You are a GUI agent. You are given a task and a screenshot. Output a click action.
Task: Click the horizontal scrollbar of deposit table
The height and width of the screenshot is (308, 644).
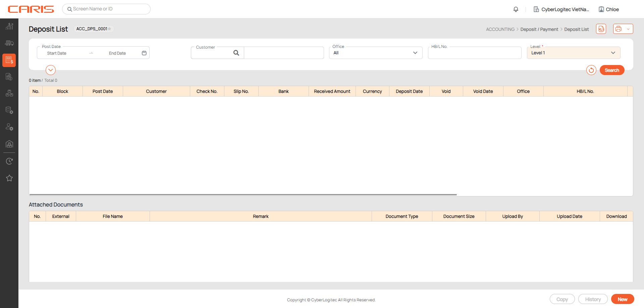coord(243,194)
